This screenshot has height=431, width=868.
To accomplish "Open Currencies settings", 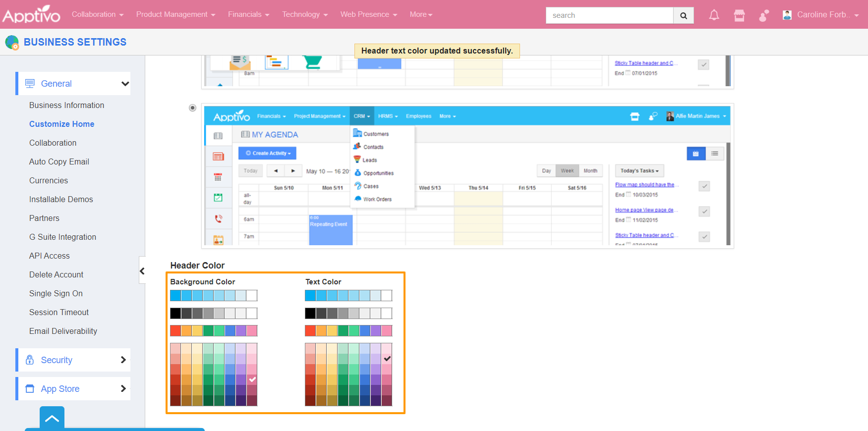I will 49,180.
